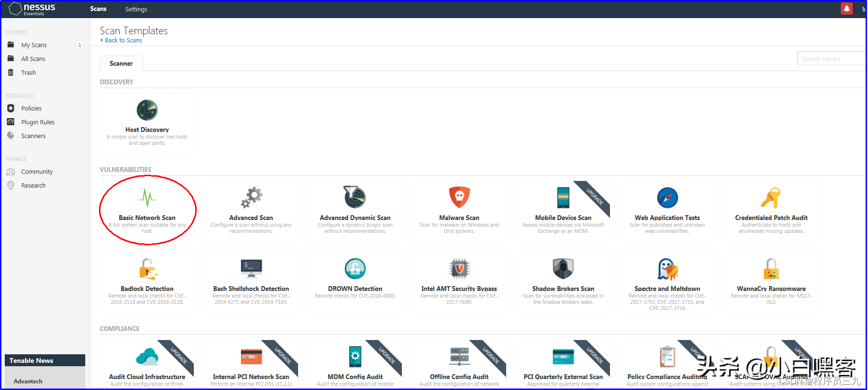
Task: Select the Spectre and Meltdown ghost icon
Action: pyautogui.click(x=668, y=269)
